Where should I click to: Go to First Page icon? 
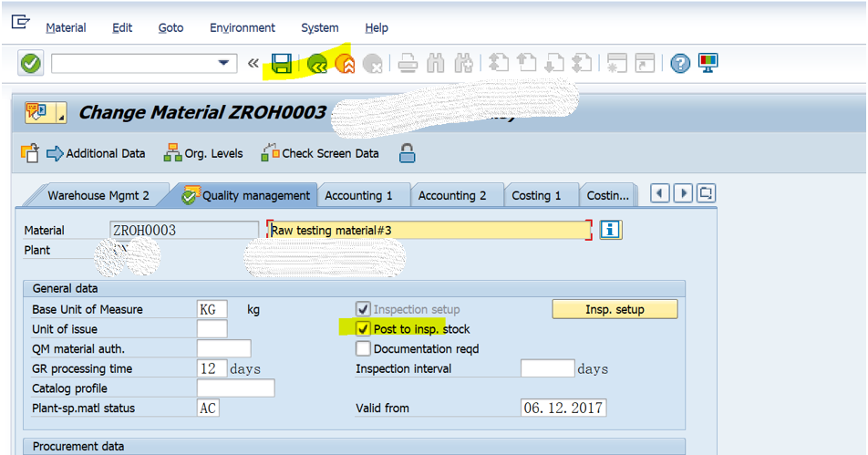point(499,63)
